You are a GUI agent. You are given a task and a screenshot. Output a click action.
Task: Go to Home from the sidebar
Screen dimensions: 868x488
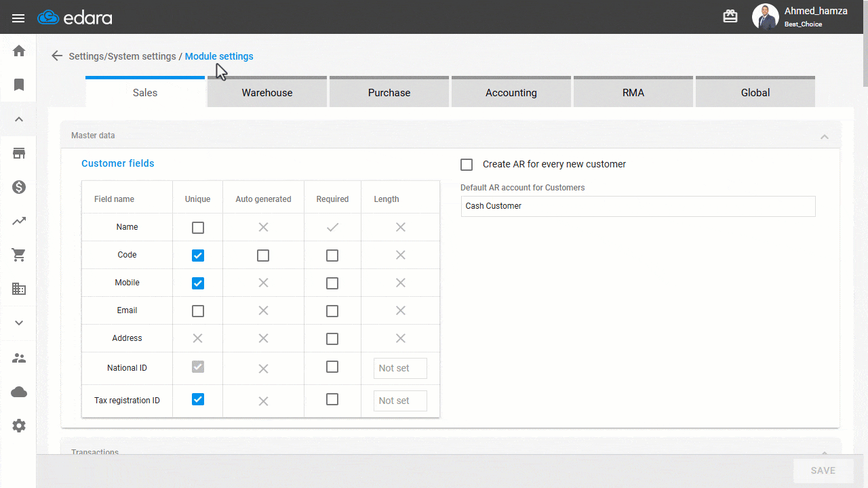pyautogui.click(x=19, y=51)
